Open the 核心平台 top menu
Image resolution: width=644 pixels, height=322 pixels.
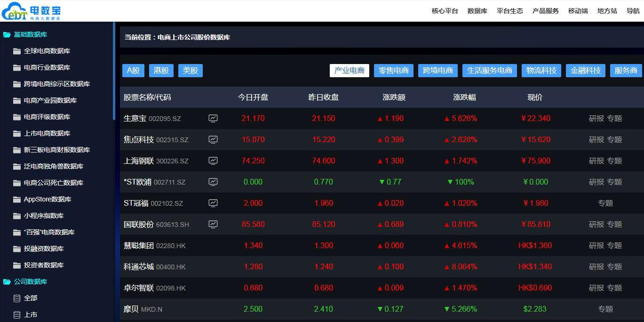click(x=445, y=11)
